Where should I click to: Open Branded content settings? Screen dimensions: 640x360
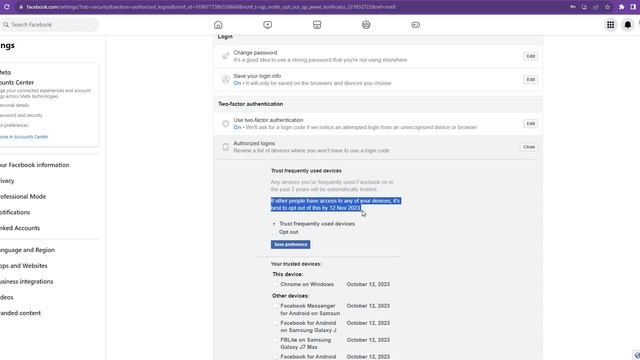(20, 313)
